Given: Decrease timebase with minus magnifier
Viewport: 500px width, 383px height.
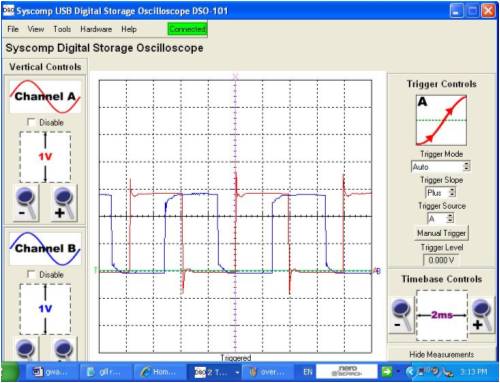Looking at the screenshot, I should click(401, 315).
